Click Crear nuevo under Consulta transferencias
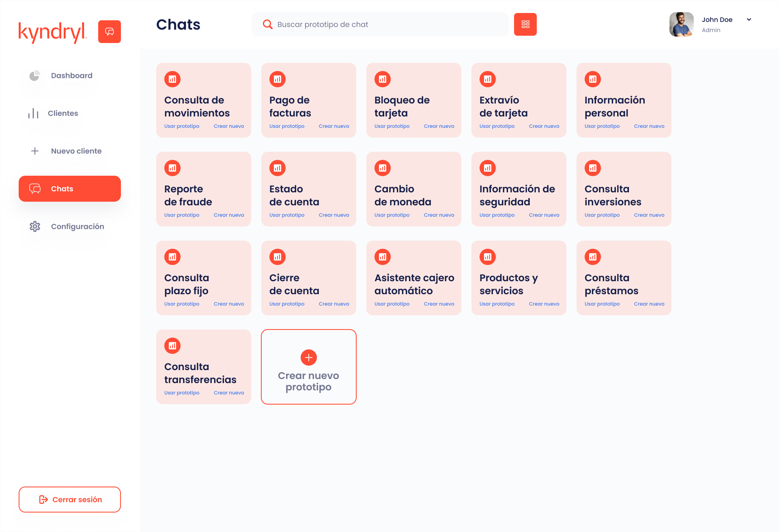The image size is (779, 532). (x=229, y=393)
